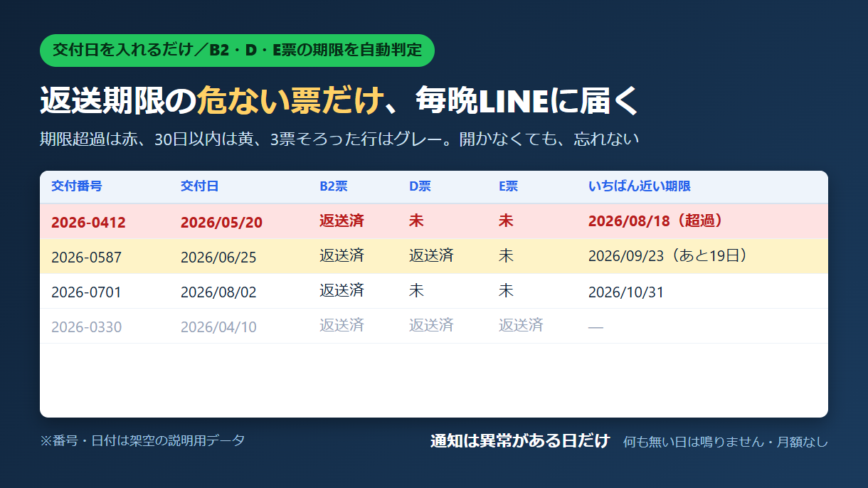Click the D票 未 in the 2026-0412 row
Screen dimensions: 868x488
416,221
